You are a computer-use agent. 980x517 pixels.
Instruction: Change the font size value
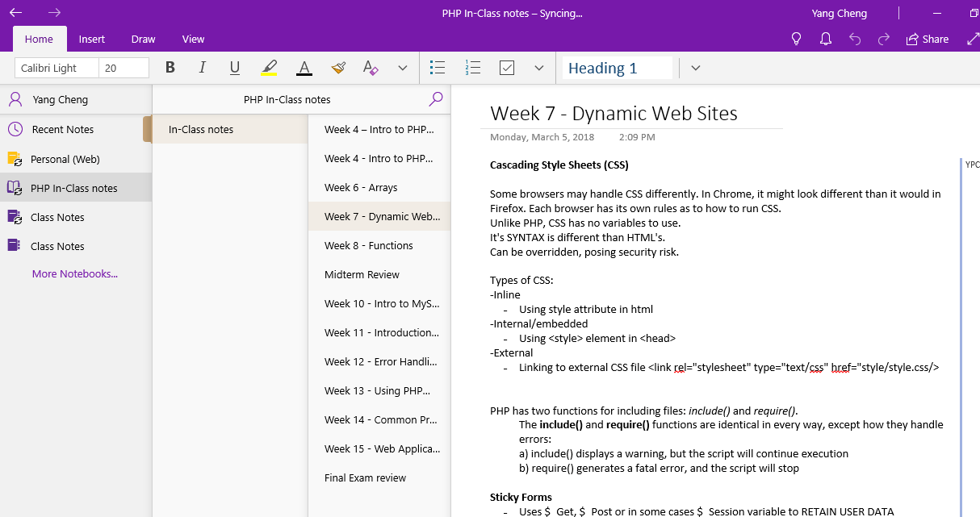(x=123, y=68)
